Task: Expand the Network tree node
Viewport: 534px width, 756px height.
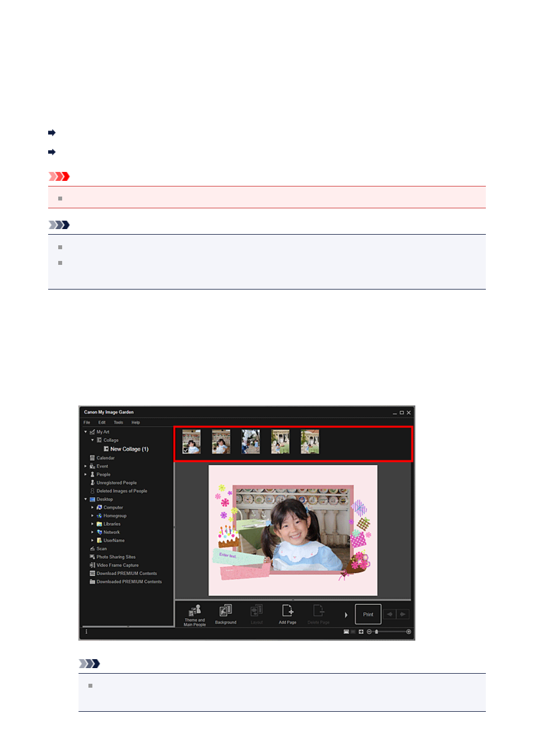Action: [92, 532]
